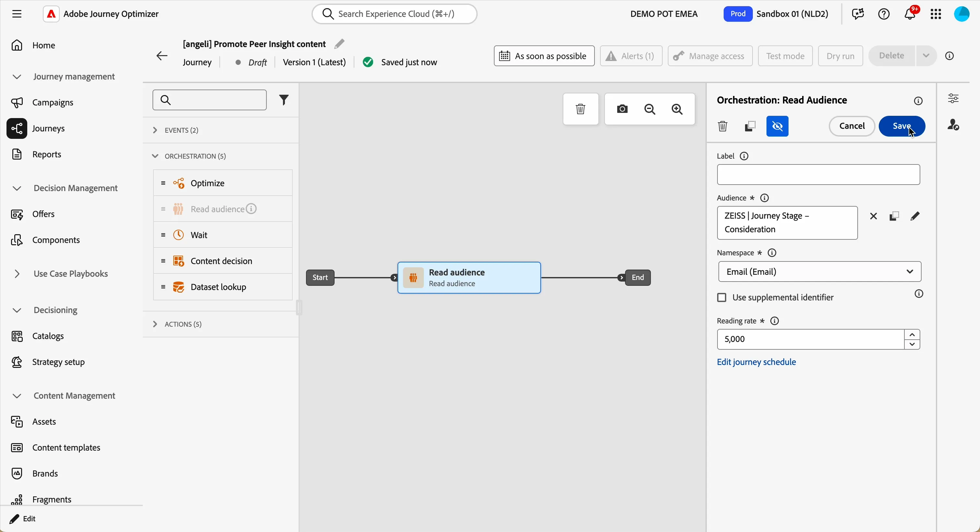This screenshot has height=532, width=980.
Task: Open the As soon as possible schedule
Action: (544, 56)
